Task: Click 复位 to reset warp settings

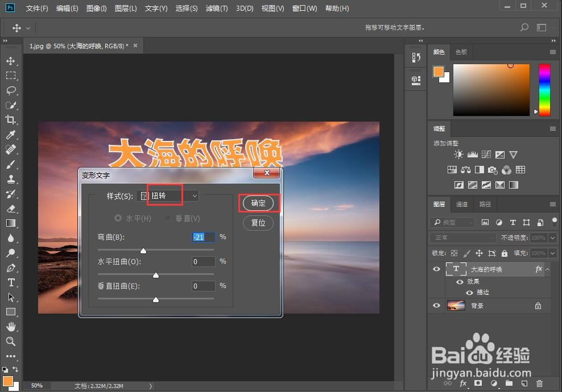Action: [x=259, y=223]
